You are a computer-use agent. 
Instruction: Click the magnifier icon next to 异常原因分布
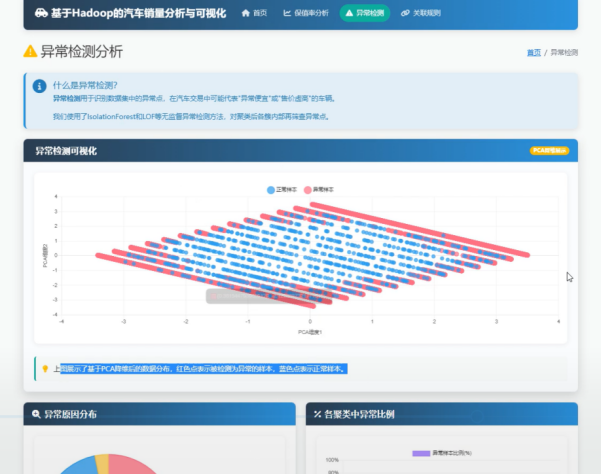(36, 414)
